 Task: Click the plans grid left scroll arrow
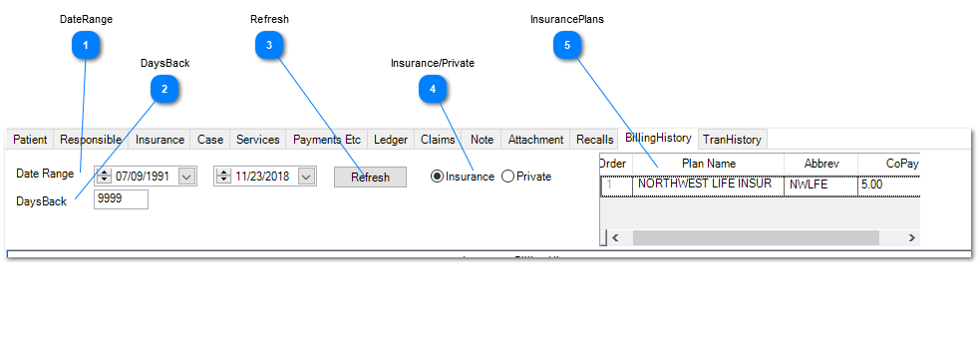pyautogui.click(x=615, y=237)
